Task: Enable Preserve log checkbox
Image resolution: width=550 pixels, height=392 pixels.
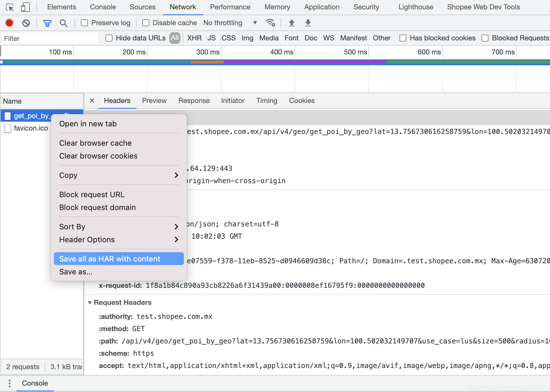Action: 84,23
